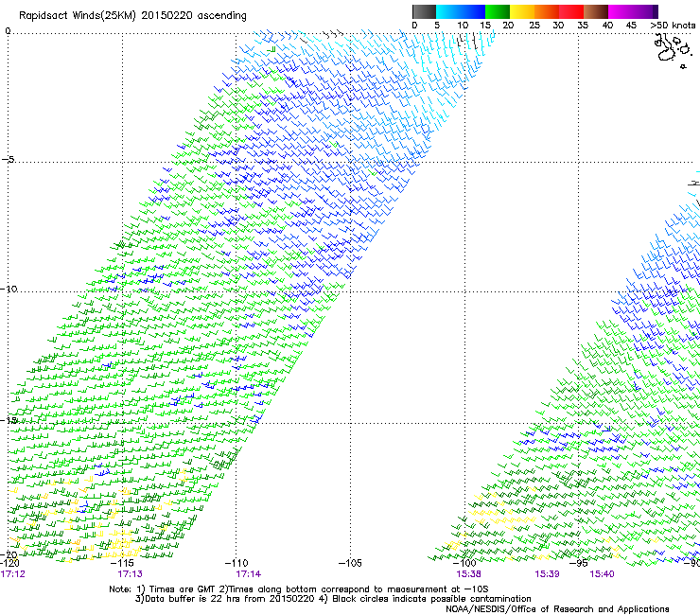Click the '-15' latitude label
This screenshot has height=615, width=700.
click(9, 420)
